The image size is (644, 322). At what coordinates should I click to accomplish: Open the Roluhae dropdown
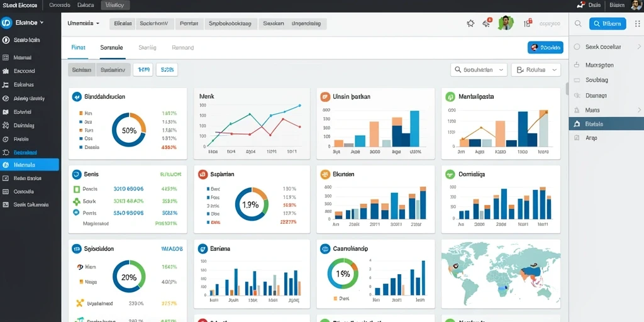coord(536,70)
